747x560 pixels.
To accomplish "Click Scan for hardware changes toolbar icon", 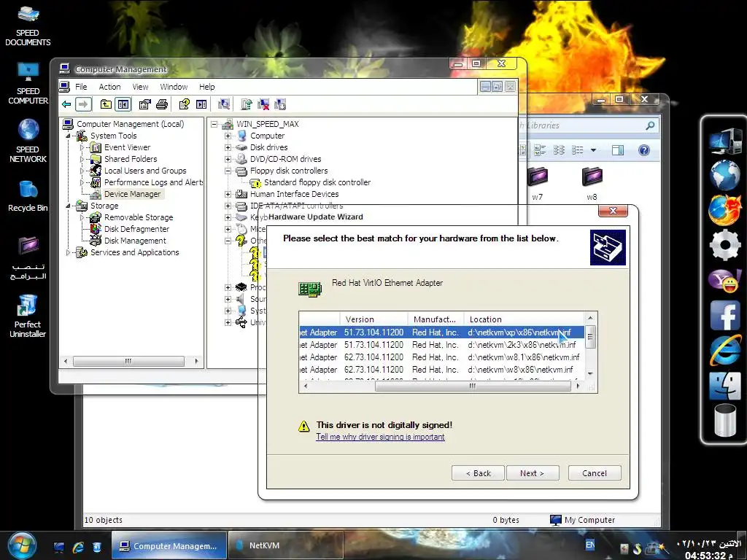I will pyautogui.click(x=223, y=104).
